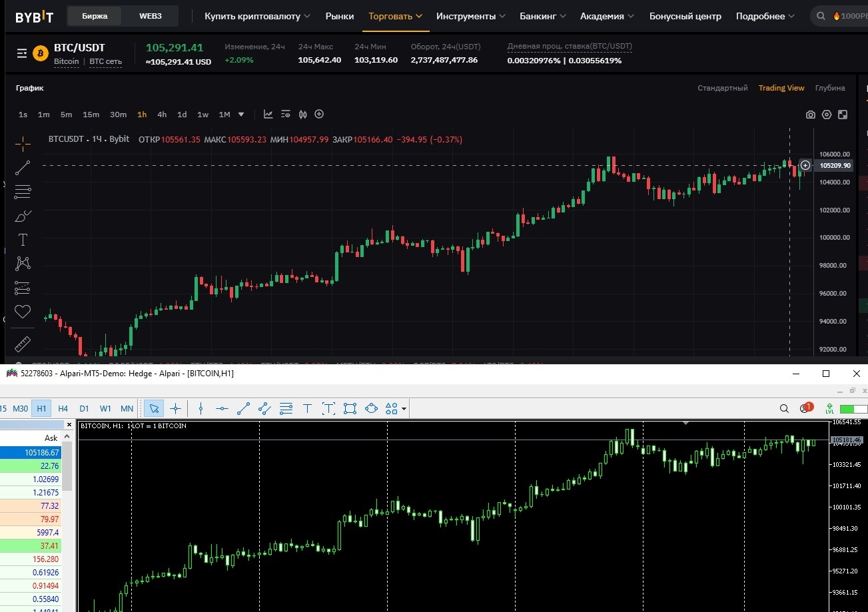Screen dimensions: 868x612
Task: Select the text tool in MetaTrader toolbar
Action: click(307, 408)
